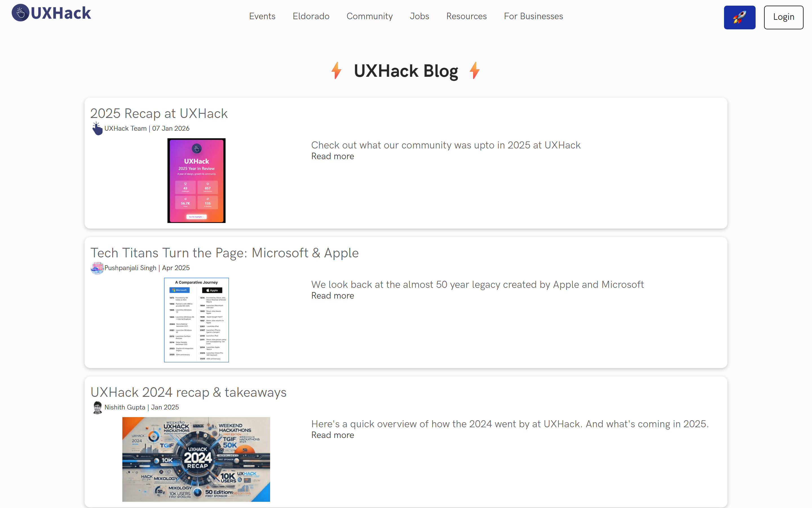Click the rocket icon button
This screenshot has width=812, height=508.
[x=740, y=17]
